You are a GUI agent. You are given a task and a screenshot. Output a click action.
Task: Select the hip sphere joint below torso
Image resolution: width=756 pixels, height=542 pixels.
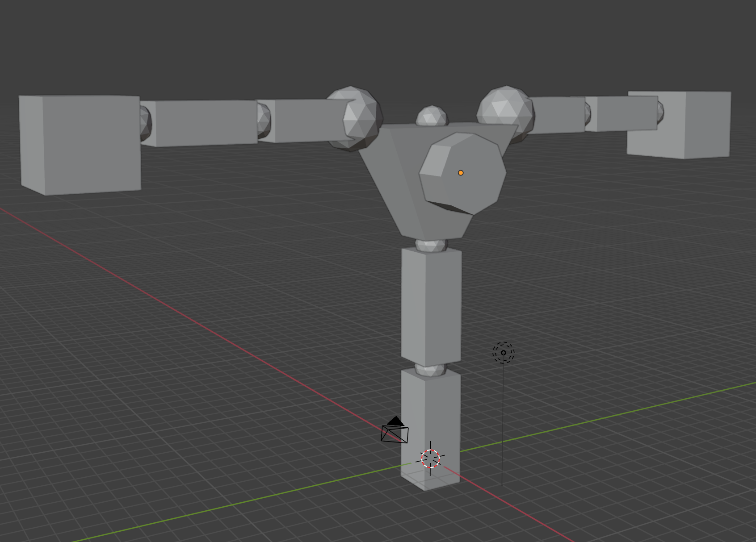431,246
